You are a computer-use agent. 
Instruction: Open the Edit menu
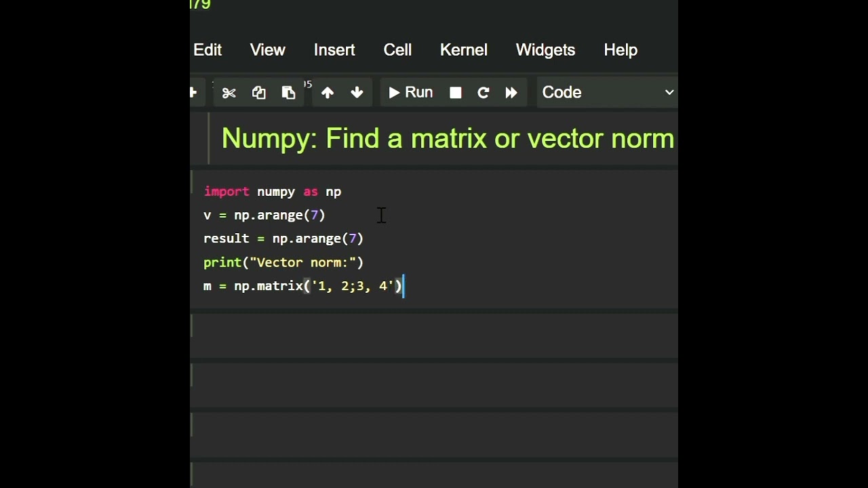coord(208,50)
